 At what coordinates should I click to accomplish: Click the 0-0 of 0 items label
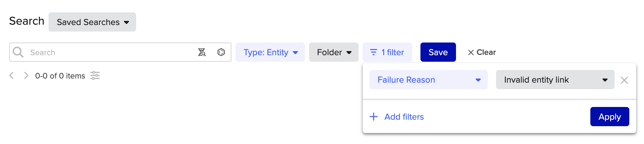pyautogui.click(x=60, y=76)
